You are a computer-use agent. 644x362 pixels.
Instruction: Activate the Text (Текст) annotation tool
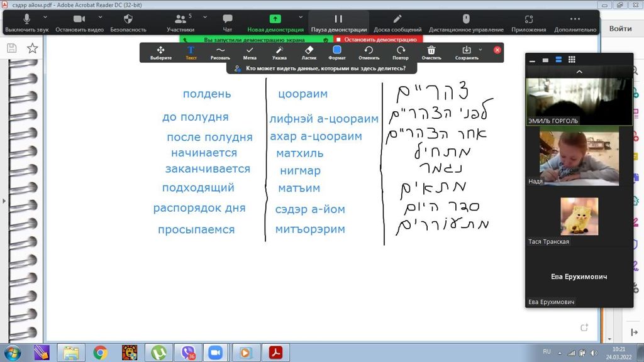tap(191, 52)
